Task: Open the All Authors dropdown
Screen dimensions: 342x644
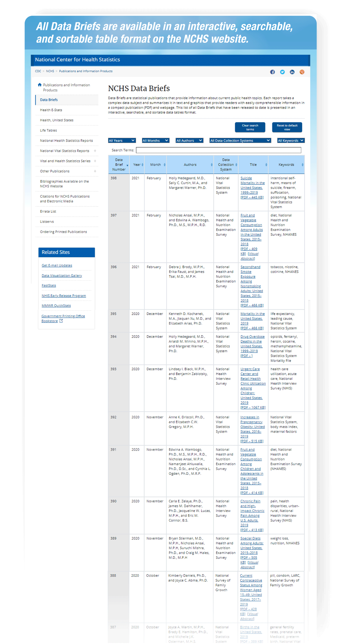Action: (189, 140)
